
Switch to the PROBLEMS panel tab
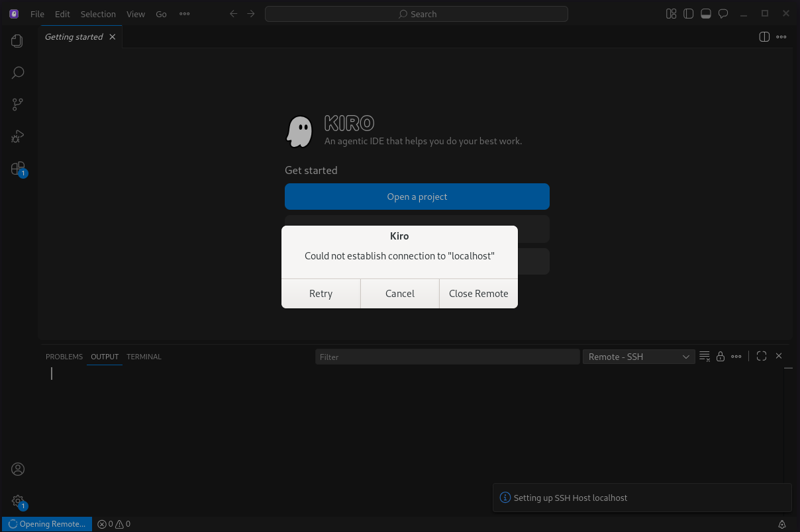64,357
